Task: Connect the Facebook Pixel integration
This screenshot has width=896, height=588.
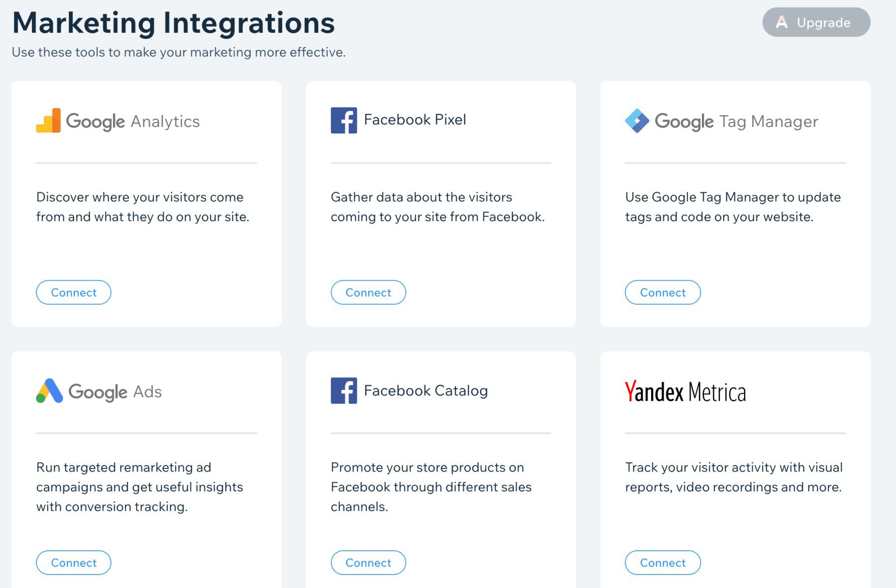Action: pos(368,292)
